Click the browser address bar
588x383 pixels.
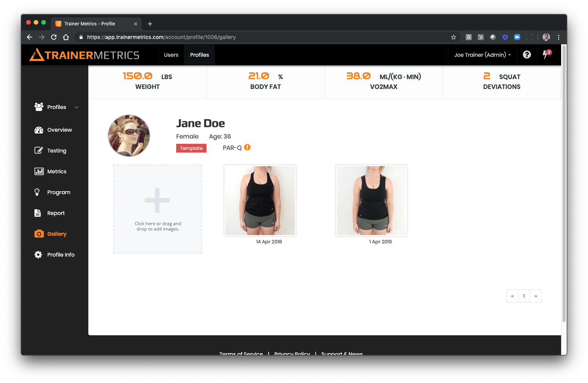[265, 37]
